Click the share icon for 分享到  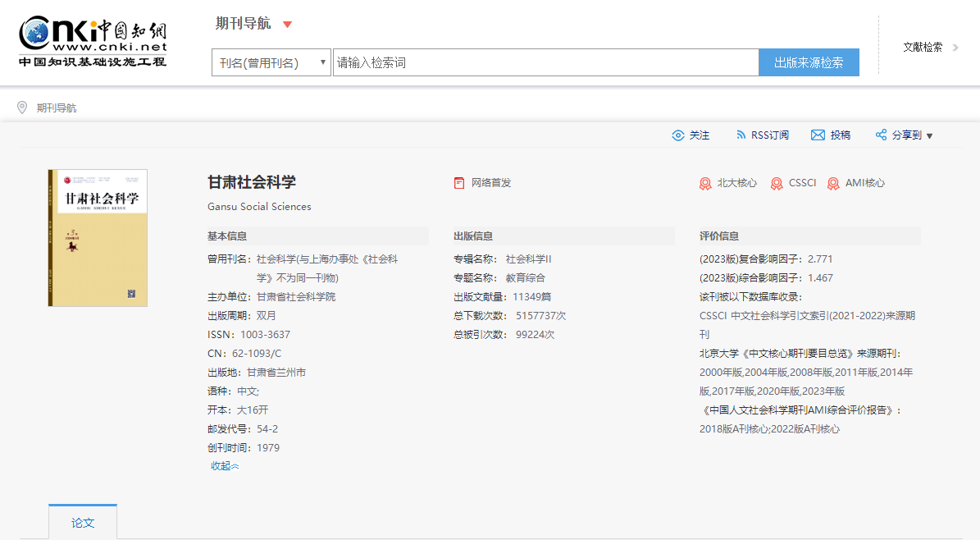coord(882,135)
